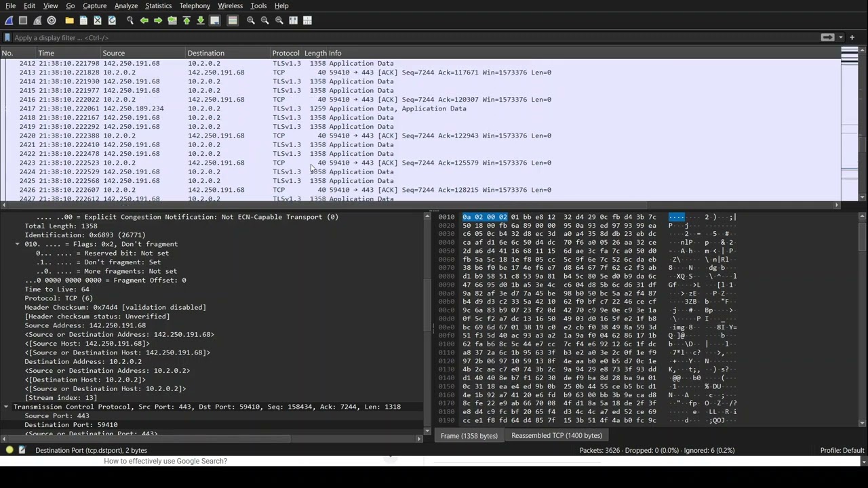This screenshot has height=488, width=868.
Task: Open expert information yellow circle
Action: click(9, 450)
